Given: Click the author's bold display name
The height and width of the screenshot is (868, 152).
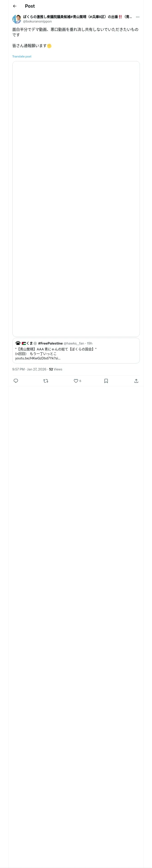Looking at the screenshot, I should click(x=77, y=17).
